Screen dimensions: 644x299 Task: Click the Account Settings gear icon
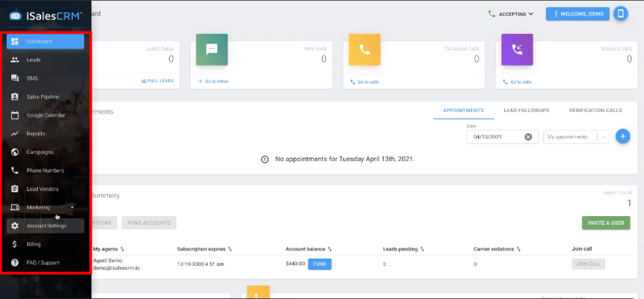coord(14,226)
